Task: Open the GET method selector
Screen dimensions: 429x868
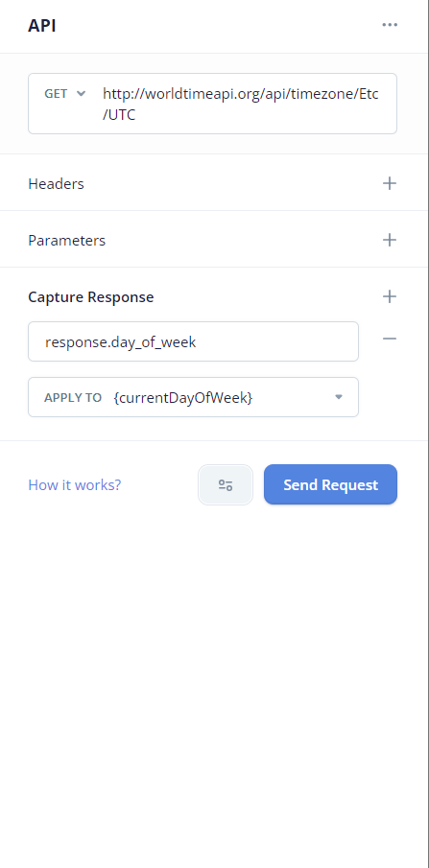Action: [65, 94]
